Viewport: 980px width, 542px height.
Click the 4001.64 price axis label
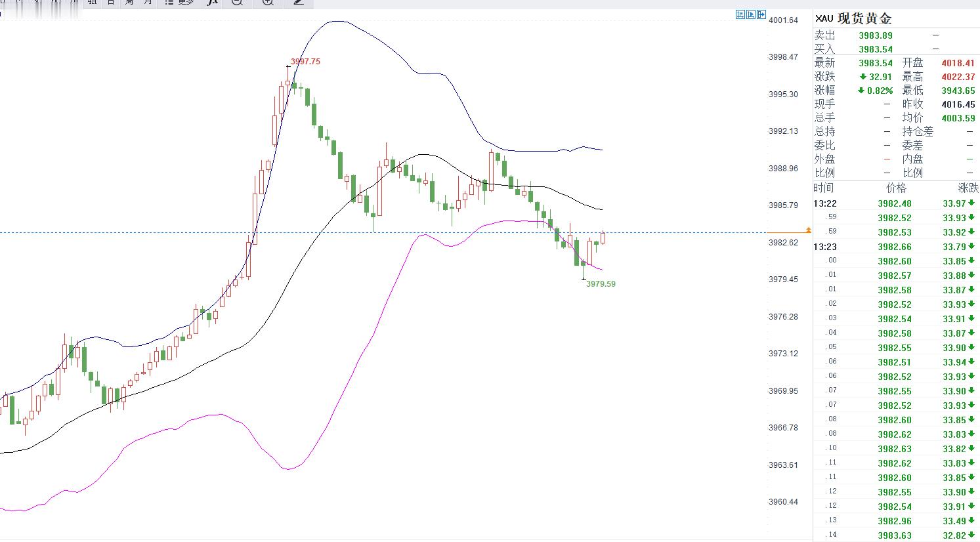tap(783, 20)
